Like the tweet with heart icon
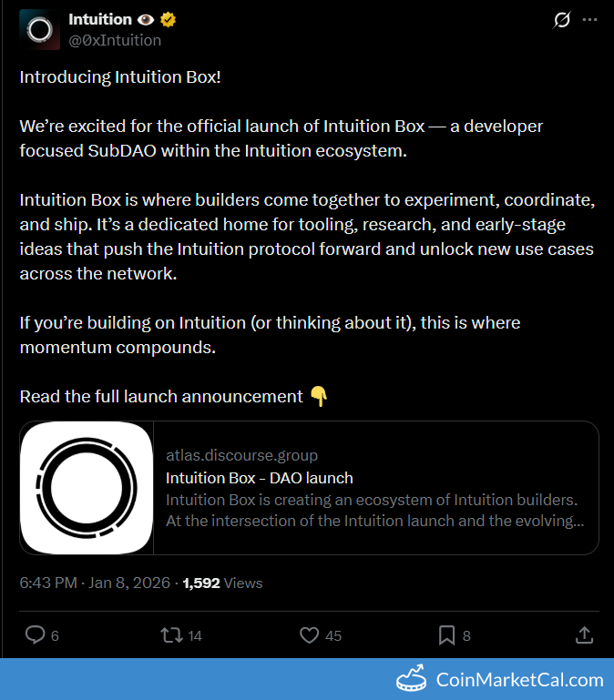 [310, 634]
